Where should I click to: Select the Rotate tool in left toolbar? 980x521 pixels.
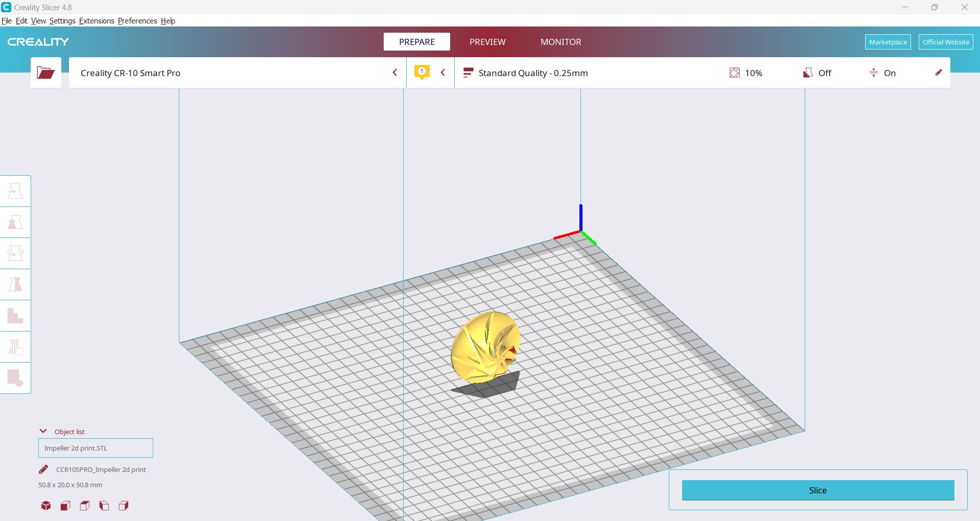tap(15, 253)
